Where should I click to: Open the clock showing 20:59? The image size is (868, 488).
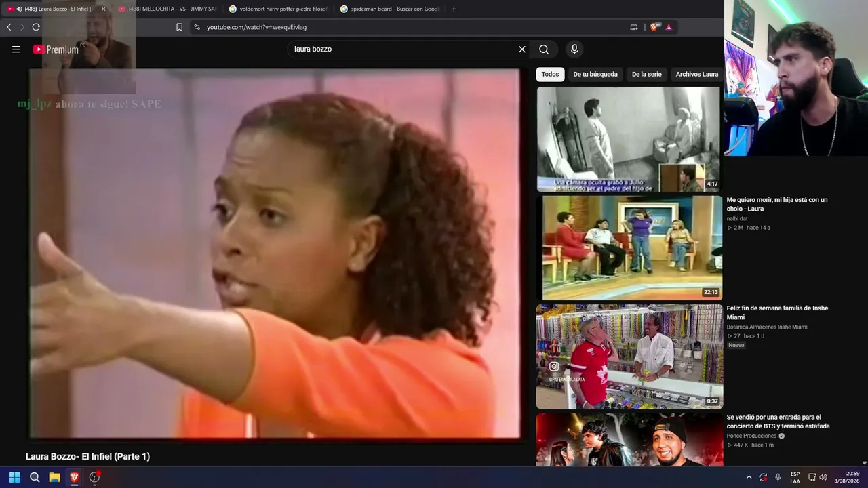(848, 477)
